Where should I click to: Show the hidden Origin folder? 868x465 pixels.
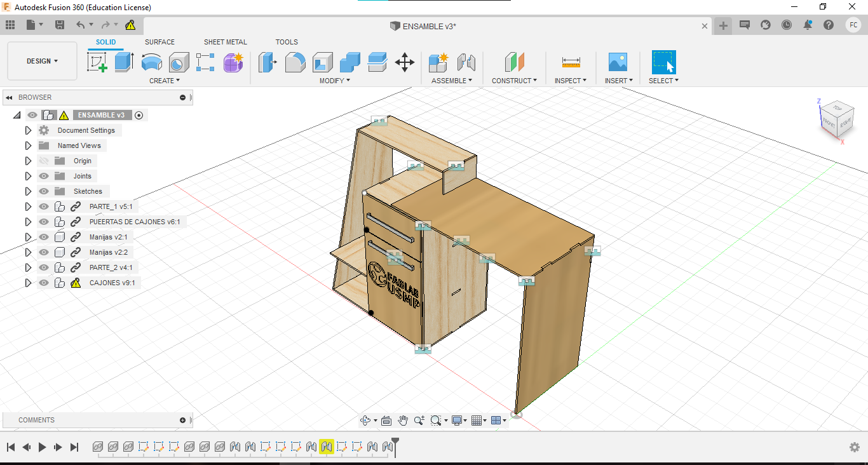44,161
